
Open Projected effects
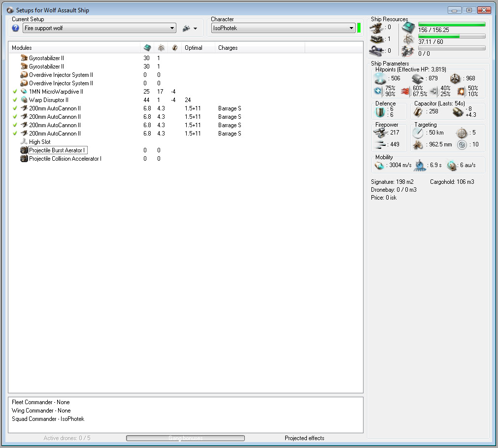(304, 438)
